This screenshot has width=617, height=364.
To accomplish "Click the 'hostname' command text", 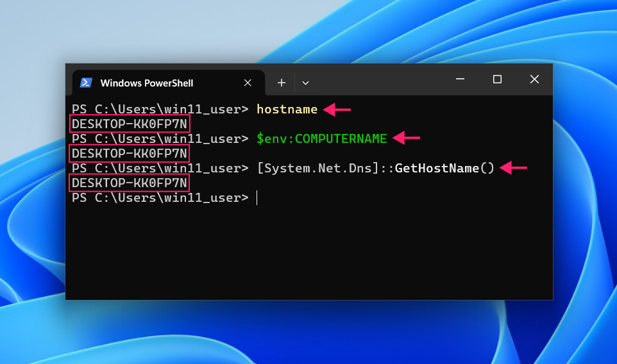I will (x=287, y=110).
